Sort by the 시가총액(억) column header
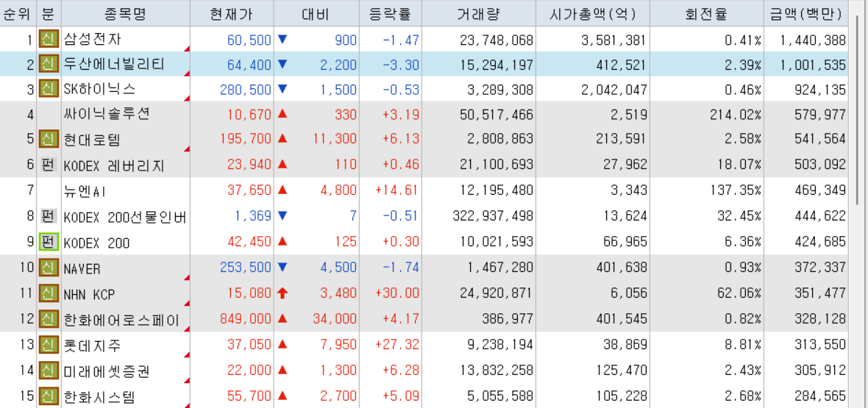Screen dimensions: 868x408 point(593,14)
